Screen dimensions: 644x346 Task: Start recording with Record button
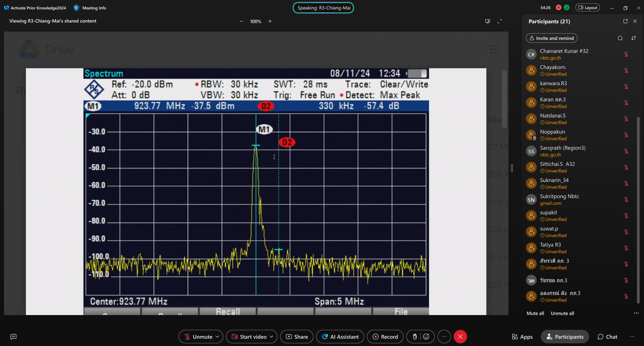point(385,337)
